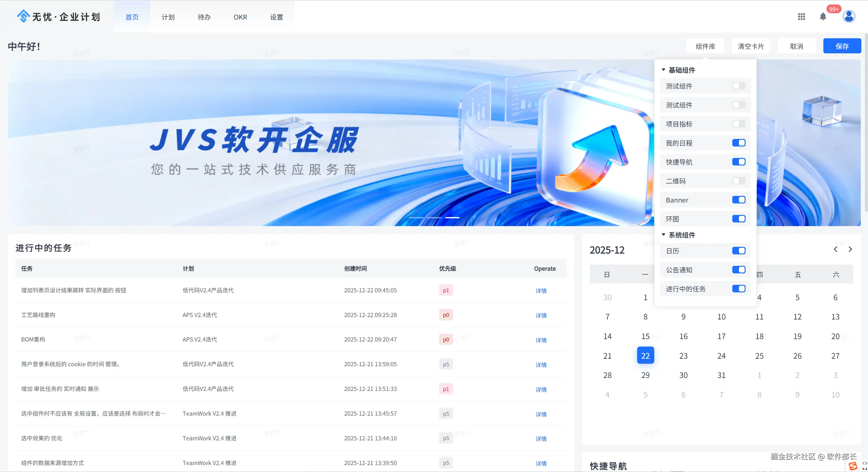Click the 无忧企业计划 logo icon

(x=23, y=16)
